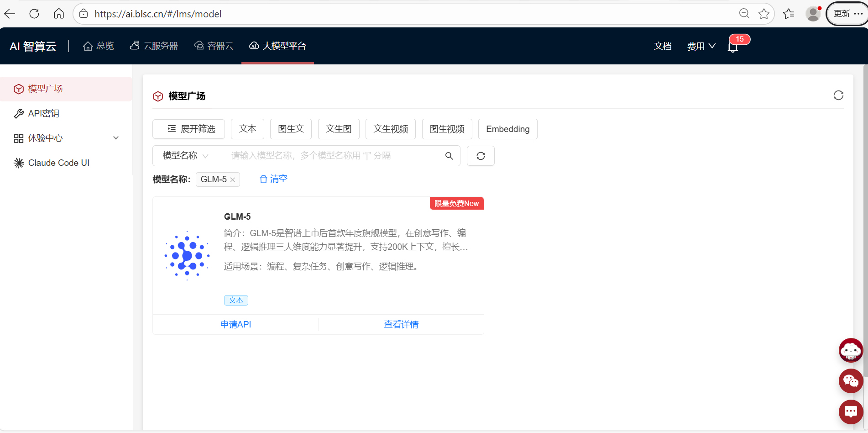The width and height of the screenshot is (868, 433).
Task: Click the search magnifier icon
Action: [x=449, y=156]
